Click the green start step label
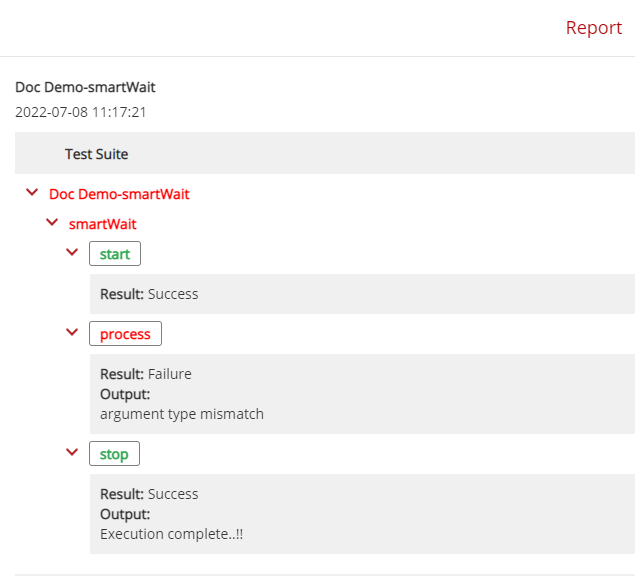The height and width of the screenshot is (576, 642). tap(115, 254)
